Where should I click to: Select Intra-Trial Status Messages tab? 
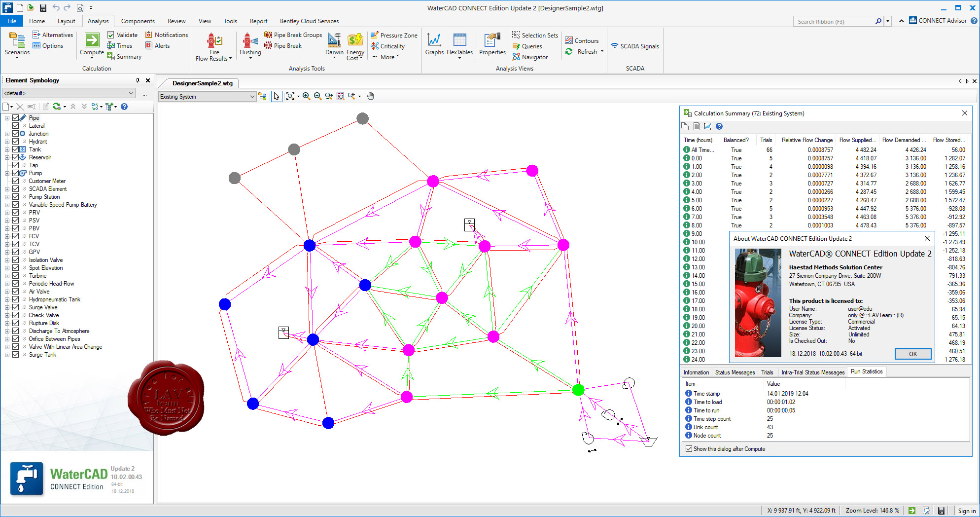[813, 372]
